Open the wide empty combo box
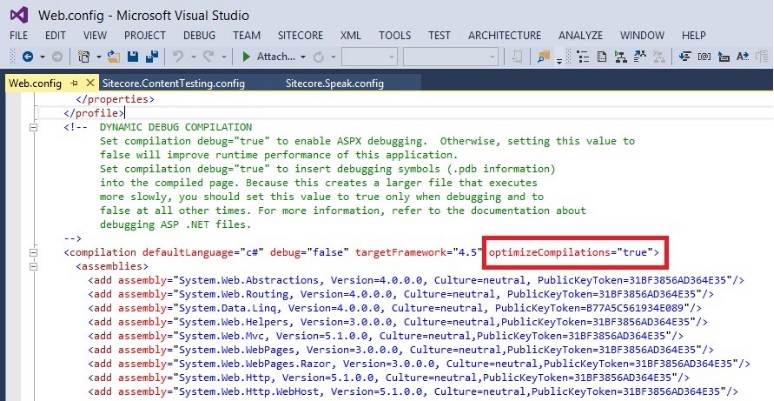Screen dimensions: 774x401 pyautogui.click(x=451, y=57)
